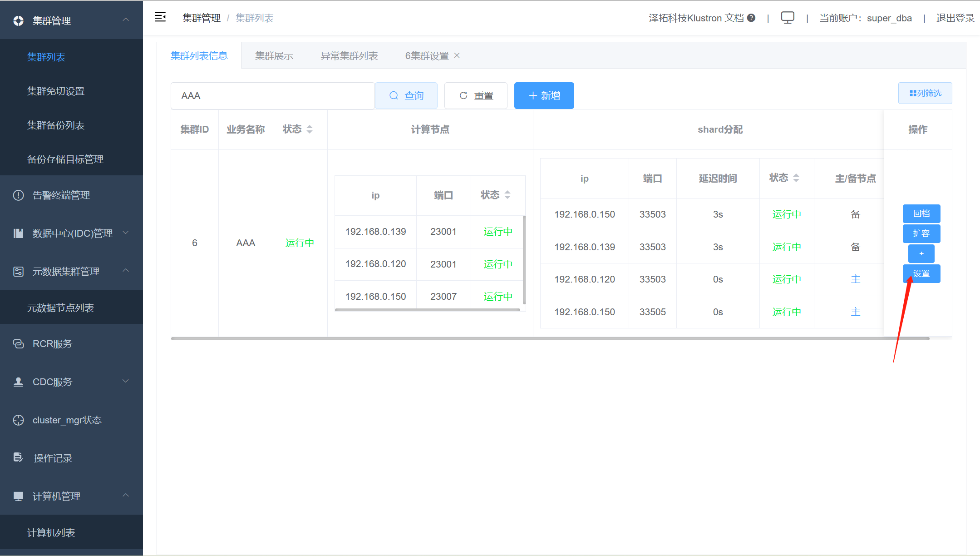Viewport: 980px width, 556px height.
Task: Sort shard 状态 column
Action: pos(796,178)
